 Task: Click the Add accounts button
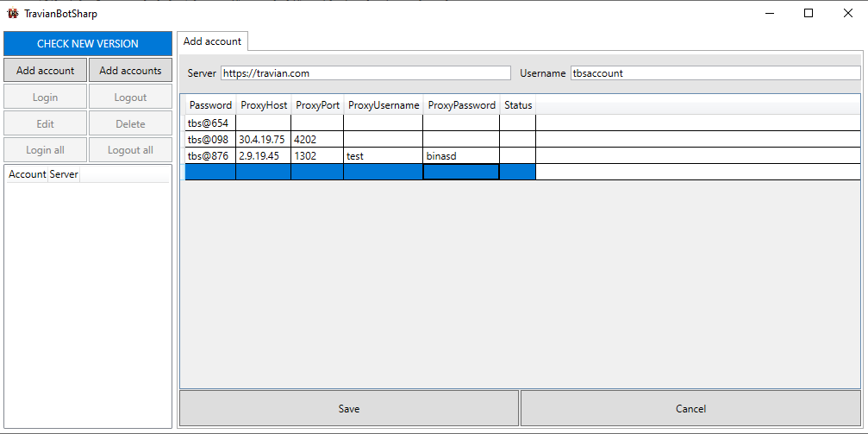click(x=131, y=71)
